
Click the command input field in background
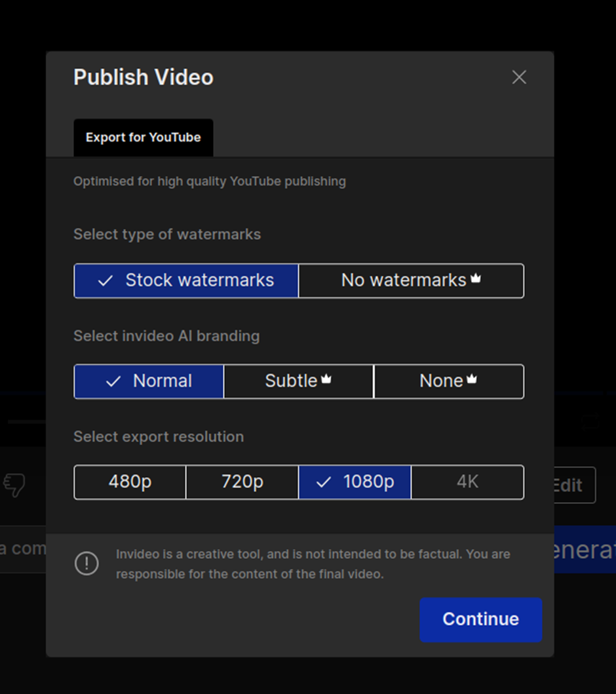coord(23,549)
